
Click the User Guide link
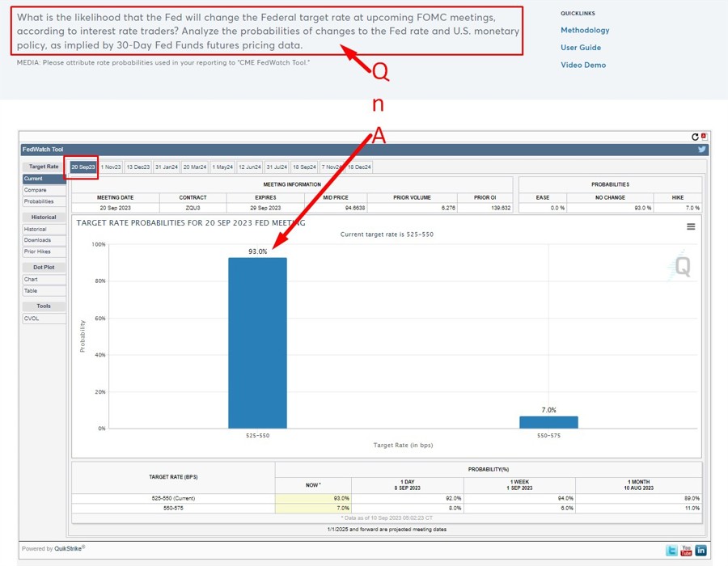pos(581,48)
